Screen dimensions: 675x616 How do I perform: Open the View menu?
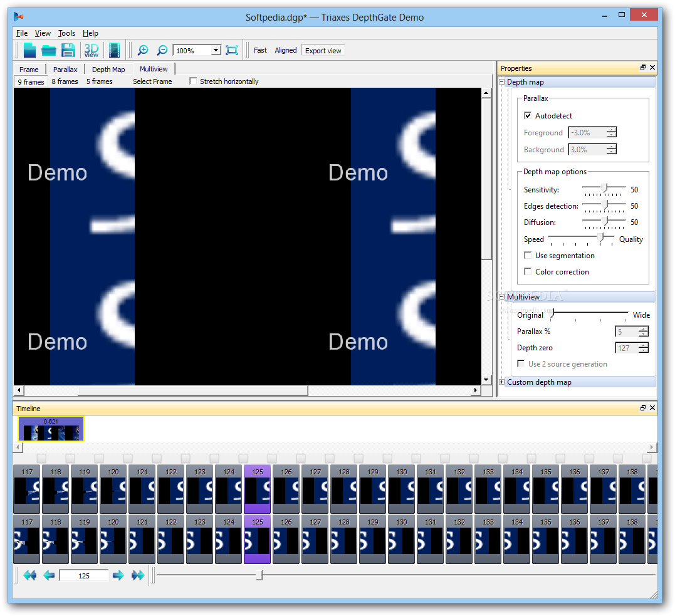43,33
